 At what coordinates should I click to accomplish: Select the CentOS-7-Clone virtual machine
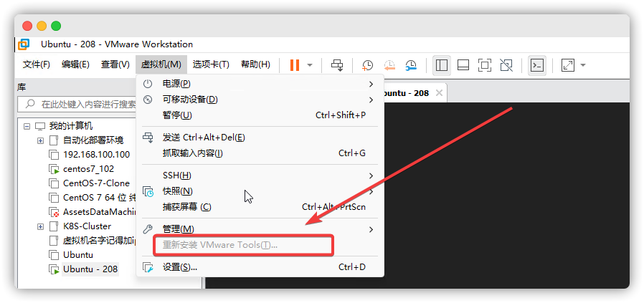(x=97, y=183)
